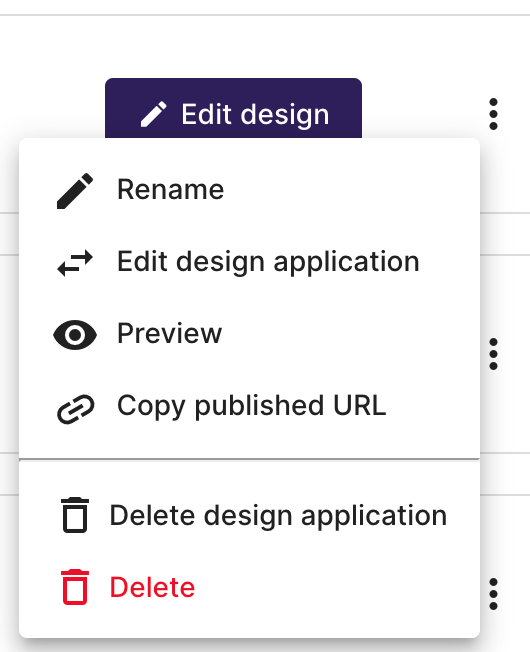Click the red trash can icon

coord(75,587)
